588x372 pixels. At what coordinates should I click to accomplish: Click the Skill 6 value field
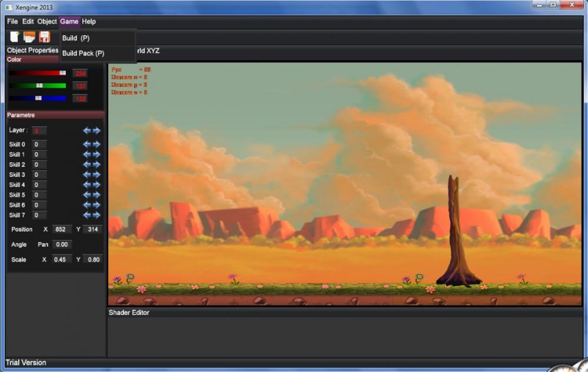pos(39,205)
